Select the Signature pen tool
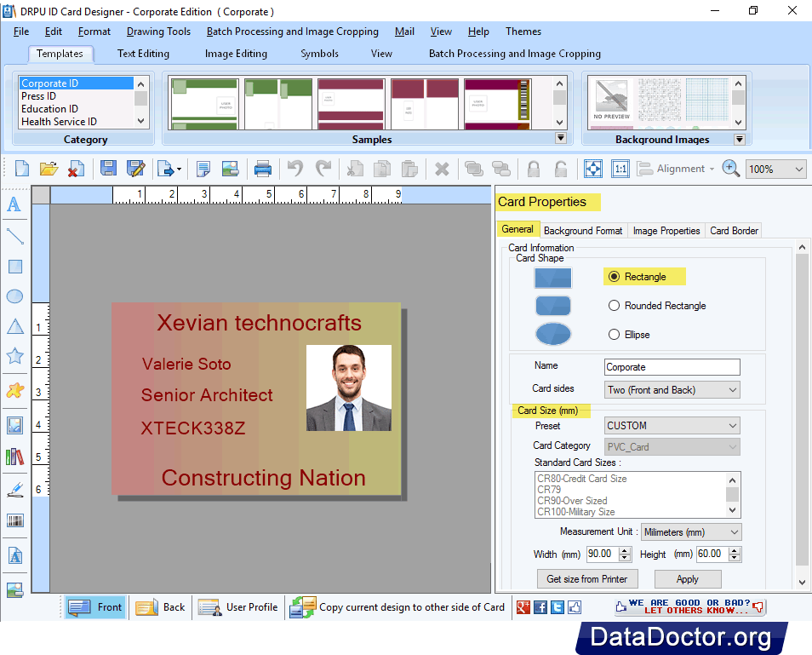Viewport: 812px width, 655px height. [x=15, y=490]
